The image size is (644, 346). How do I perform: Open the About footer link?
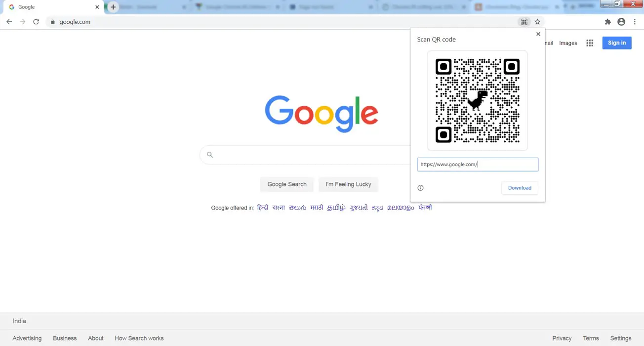point(96,339)
